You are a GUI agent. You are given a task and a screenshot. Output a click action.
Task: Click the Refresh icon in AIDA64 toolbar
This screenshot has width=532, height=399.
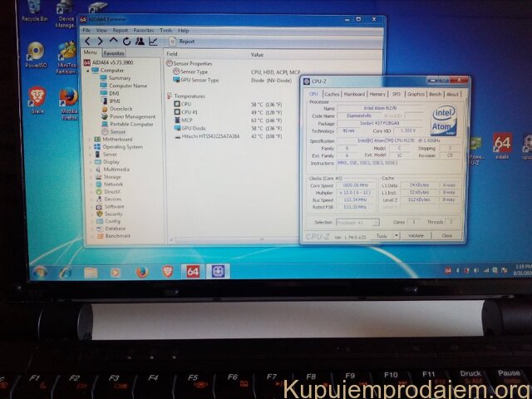pos(126,41)
